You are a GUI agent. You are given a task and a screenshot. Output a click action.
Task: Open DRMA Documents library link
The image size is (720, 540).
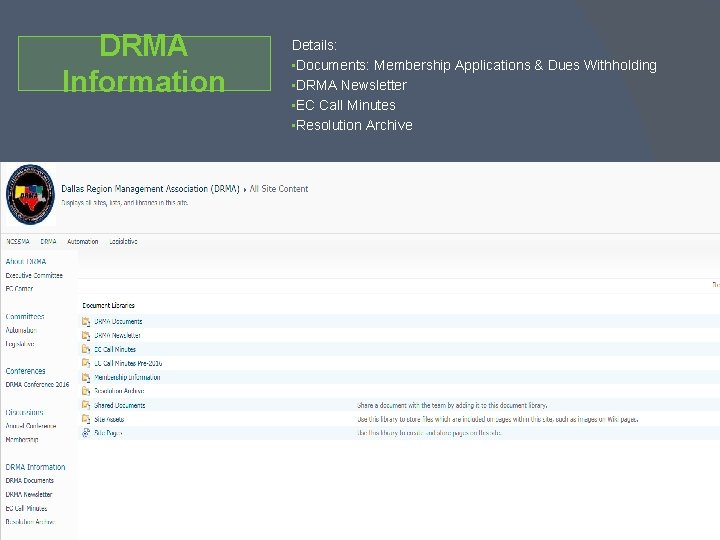pyautogui.click(x=118, y=321)
